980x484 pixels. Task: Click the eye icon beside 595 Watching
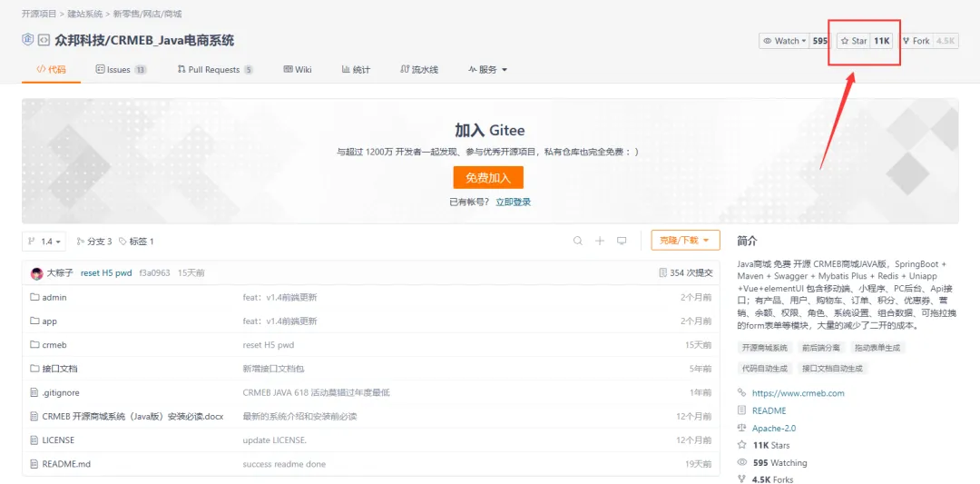[x=742, y=463]
